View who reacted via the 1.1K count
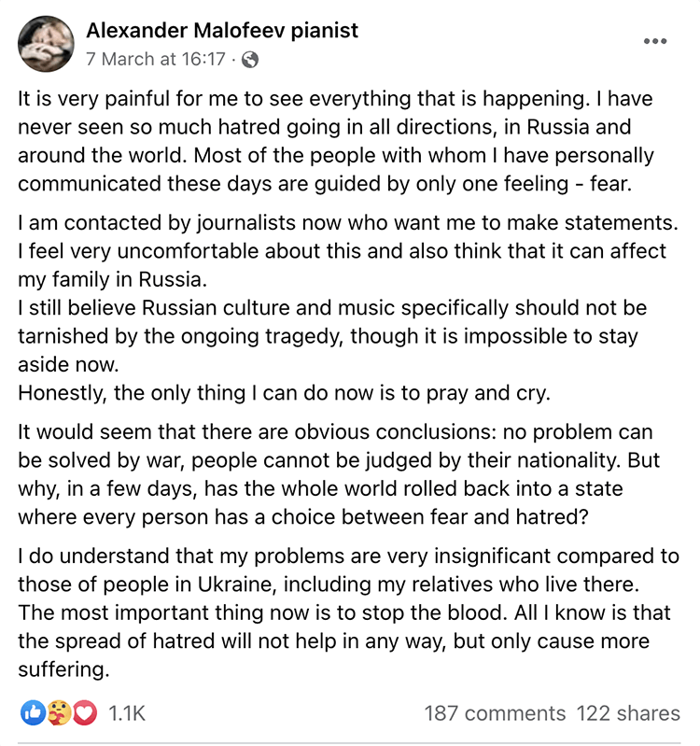The width and height of the screenshot is (700, 746). (127, 713)
